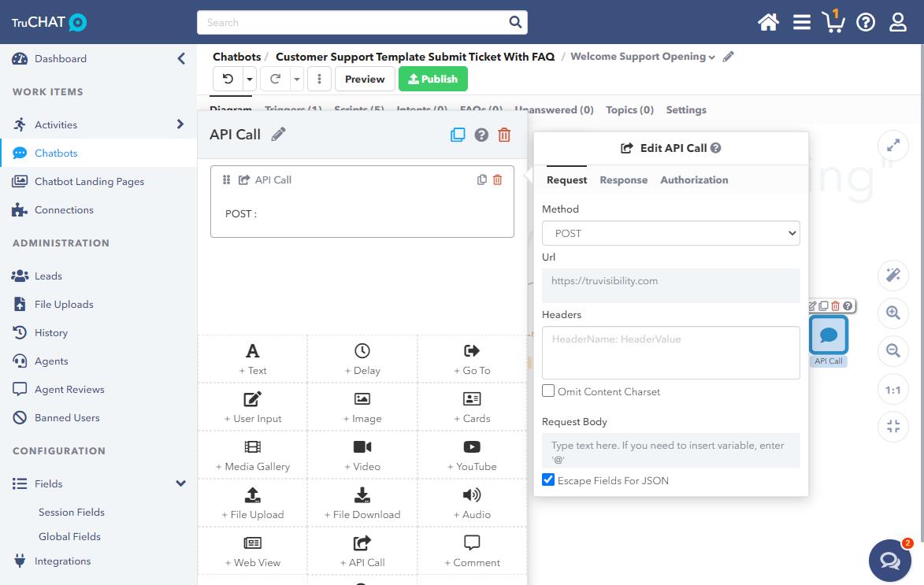Click the search magnifier icon
The image size is (924, 585).
click(515, 22)
